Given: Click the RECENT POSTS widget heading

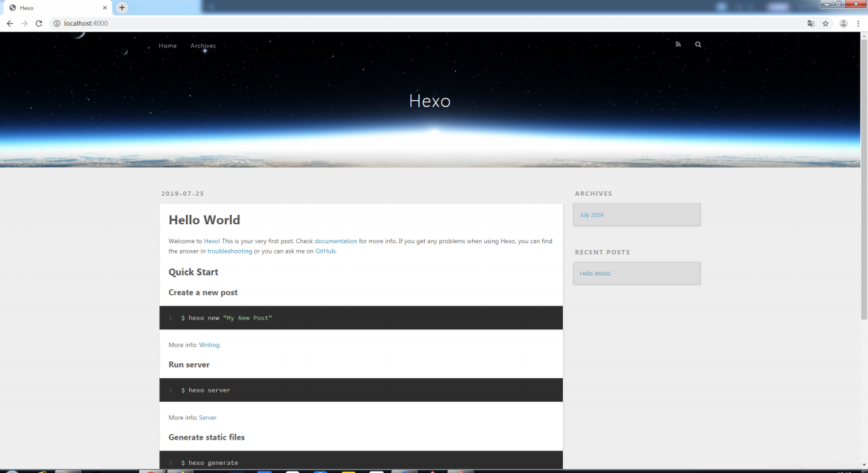Looking at the screenshot, I should (x=602, y=252).
